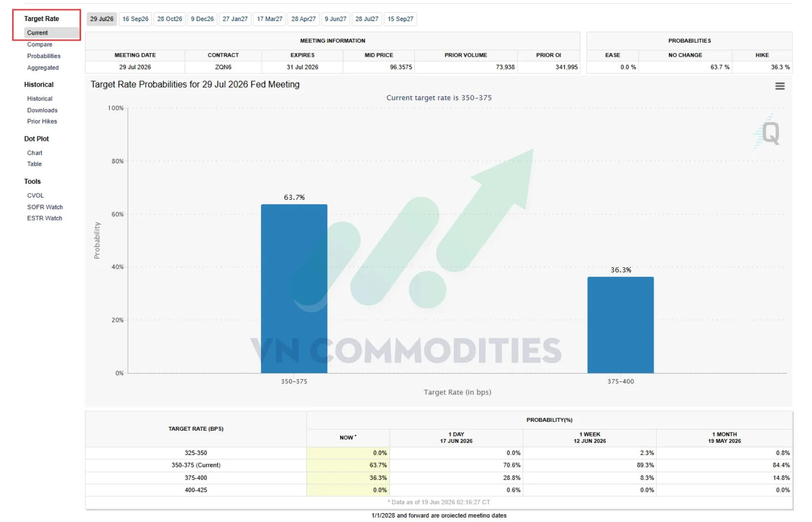Select the 15 Sep27 meeting tab

pos(401,19)
